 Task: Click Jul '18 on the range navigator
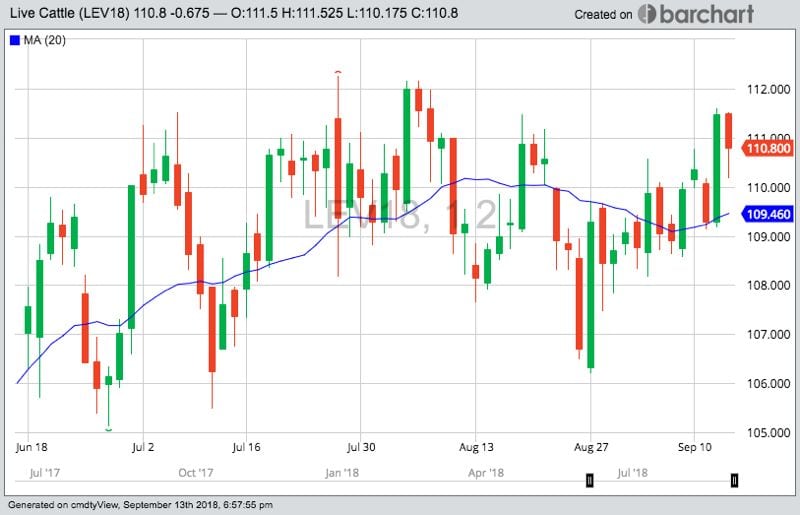coord(632,473)
